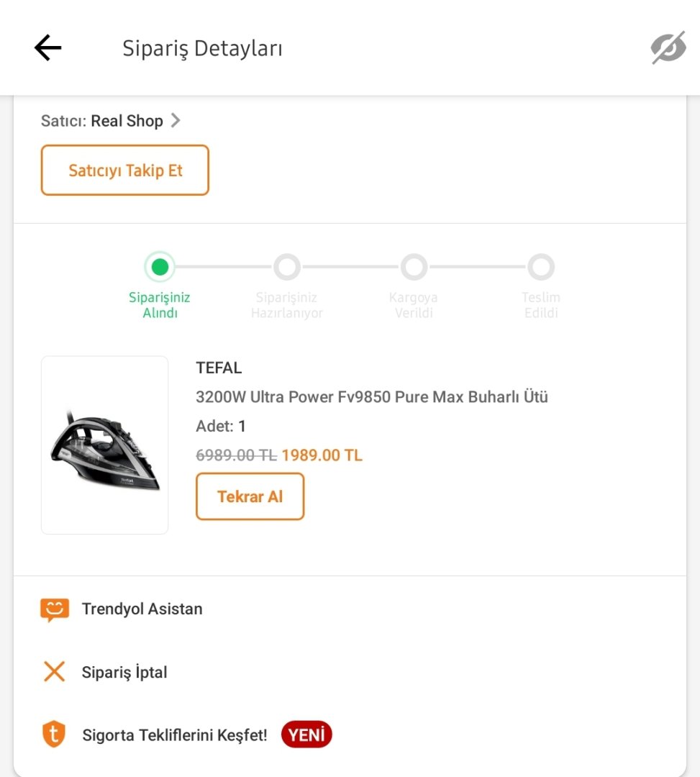
Task: Enable seller following via Satıcıyı Takip Et
Action: pos(124,170)
